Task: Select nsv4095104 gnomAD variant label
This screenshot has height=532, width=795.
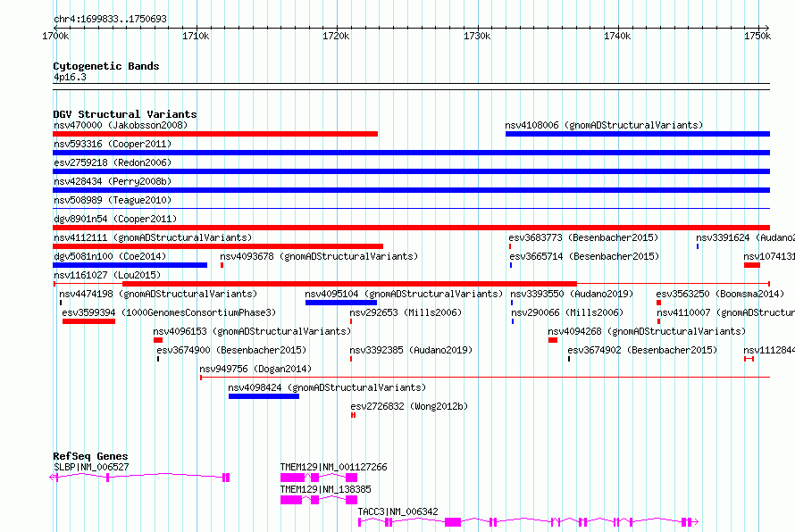Action: click(x=404, y=294)
